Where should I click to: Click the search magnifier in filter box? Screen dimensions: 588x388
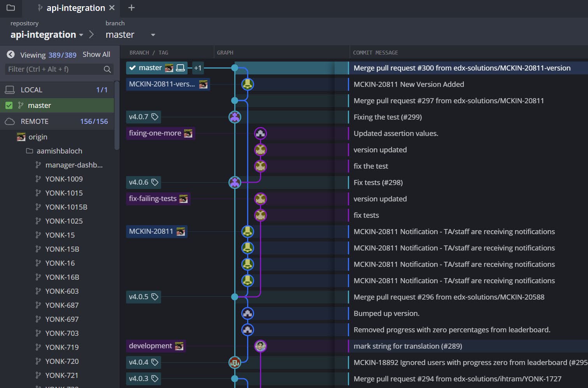click(x=107, y=69)
